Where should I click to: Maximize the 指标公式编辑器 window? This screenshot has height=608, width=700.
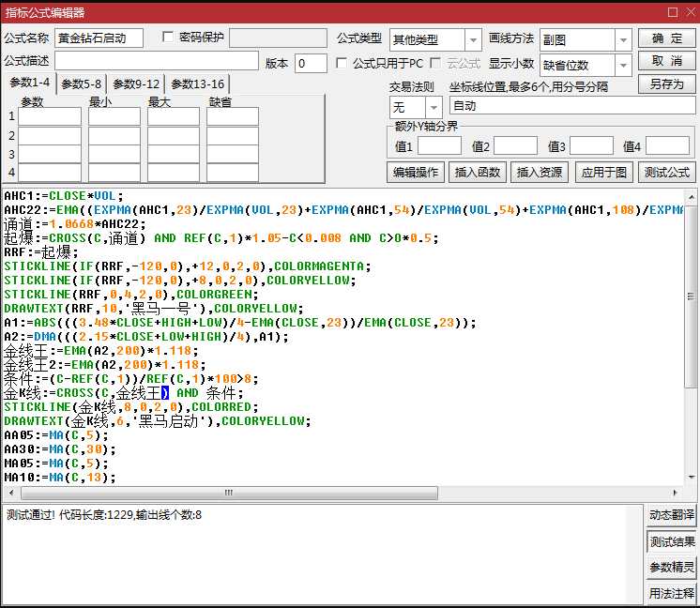tap(673, 12)
